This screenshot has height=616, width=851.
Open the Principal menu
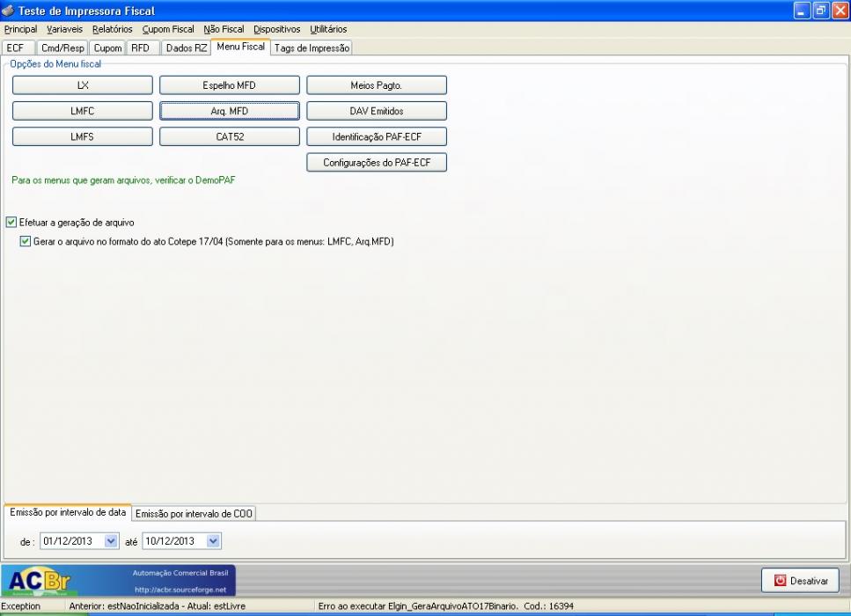click(20, 29)
